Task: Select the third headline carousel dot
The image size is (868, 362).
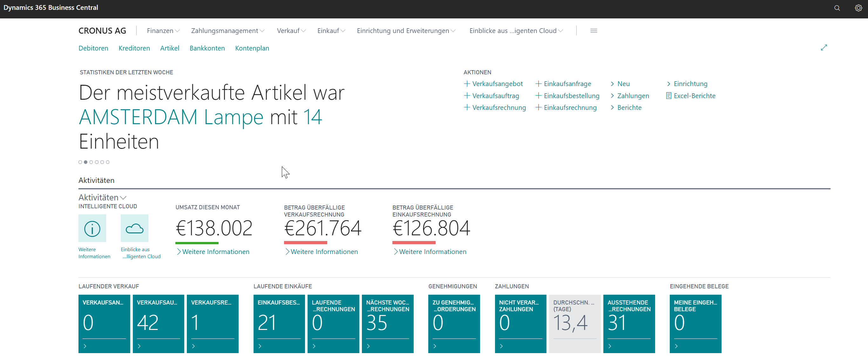Action: (91, 162)
